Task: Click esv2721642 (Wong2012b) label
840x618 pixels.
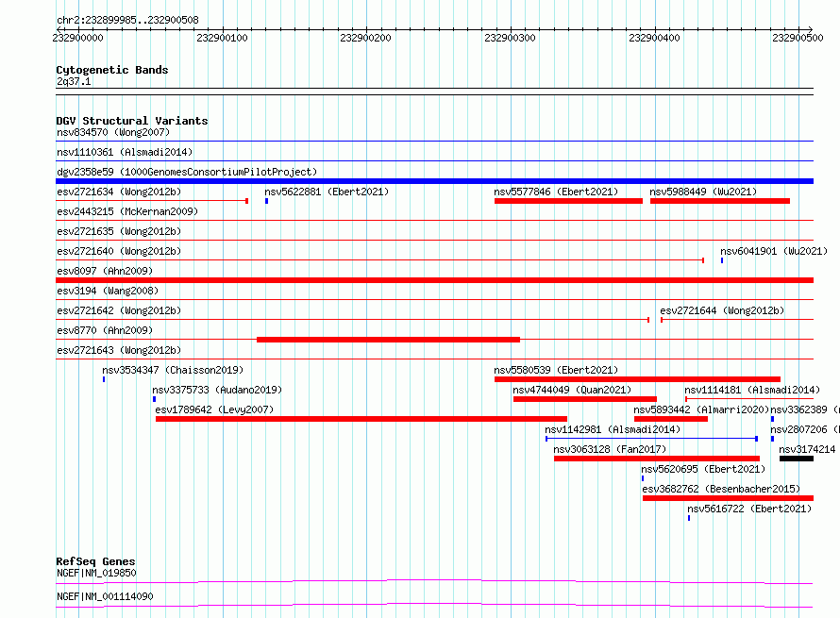Action: click(119, 310)
